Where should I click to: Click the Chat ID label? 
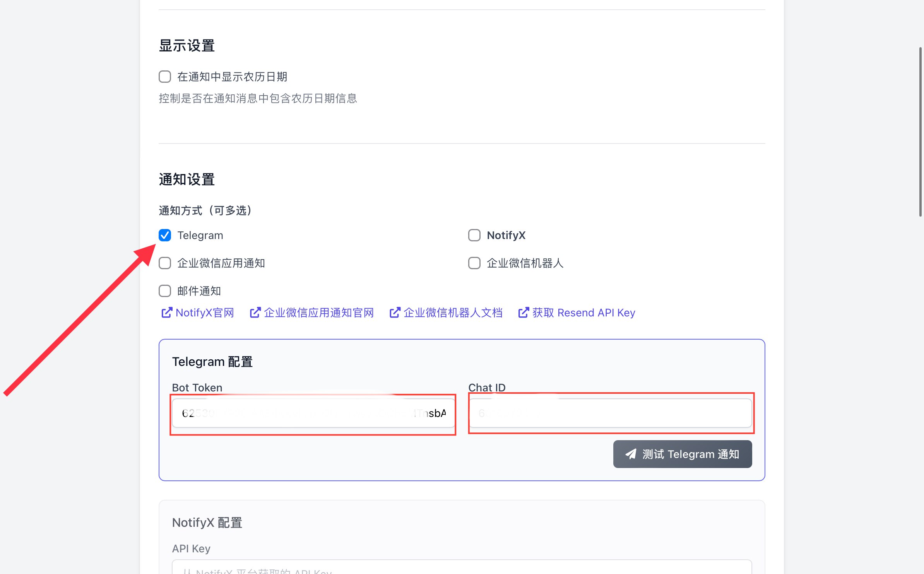(487, 388)
